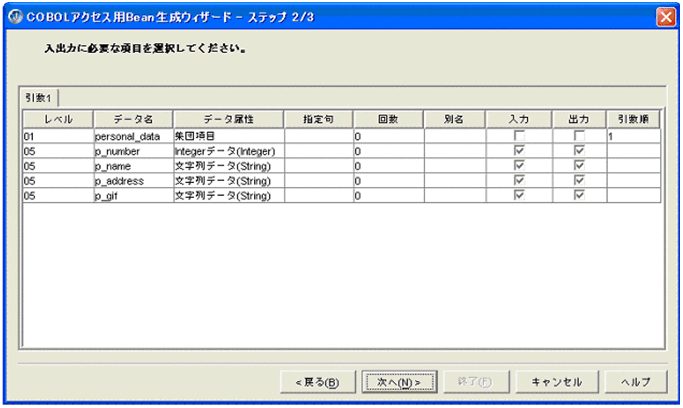Click the 別名 column header

454,119
